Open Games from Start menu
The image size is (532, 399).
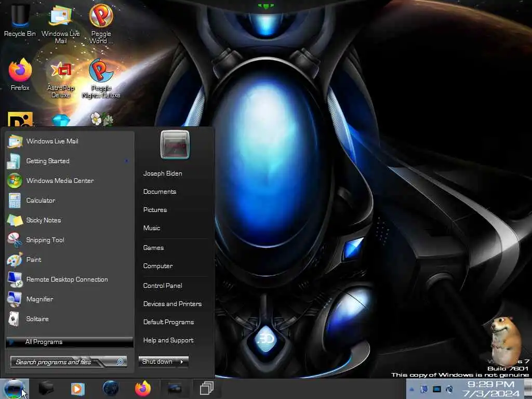tap(153, 248)
